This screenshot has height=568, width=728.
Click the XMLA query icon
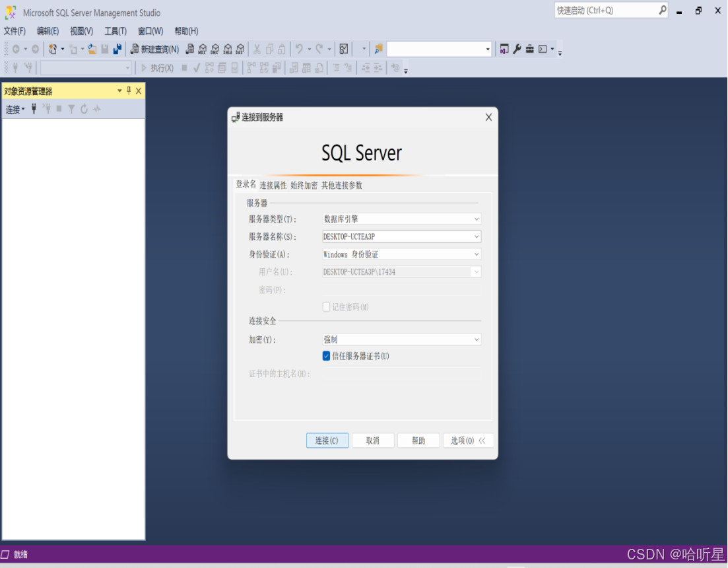pos(228,50)
